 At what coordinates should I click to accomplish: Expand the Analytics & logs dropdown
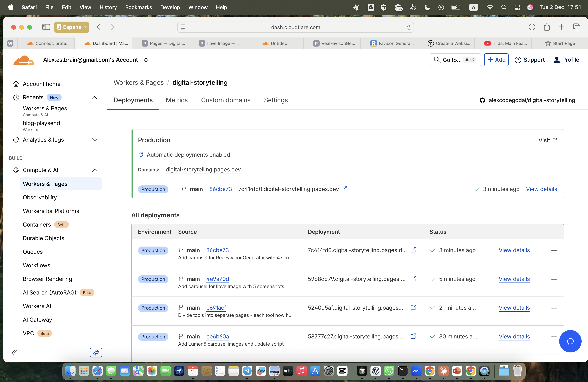[x=94, y=140]
